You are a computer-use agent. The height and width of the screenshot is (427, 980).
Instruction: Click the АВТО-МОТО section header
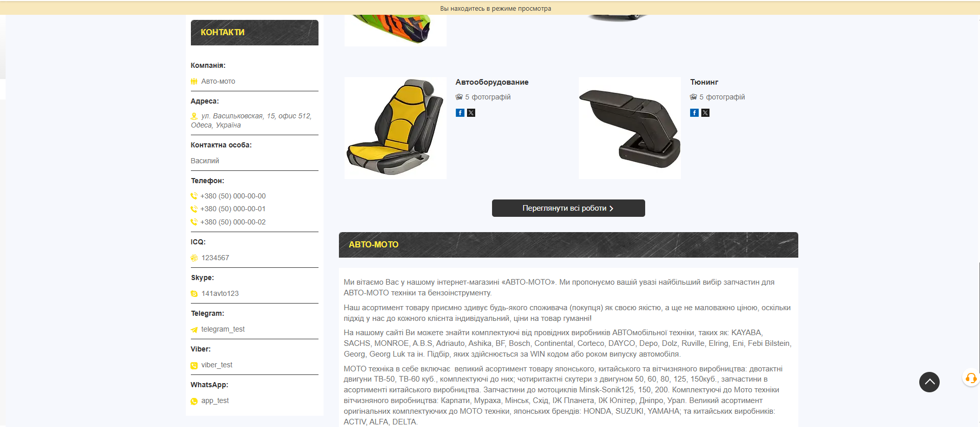[x=569, y=245]
